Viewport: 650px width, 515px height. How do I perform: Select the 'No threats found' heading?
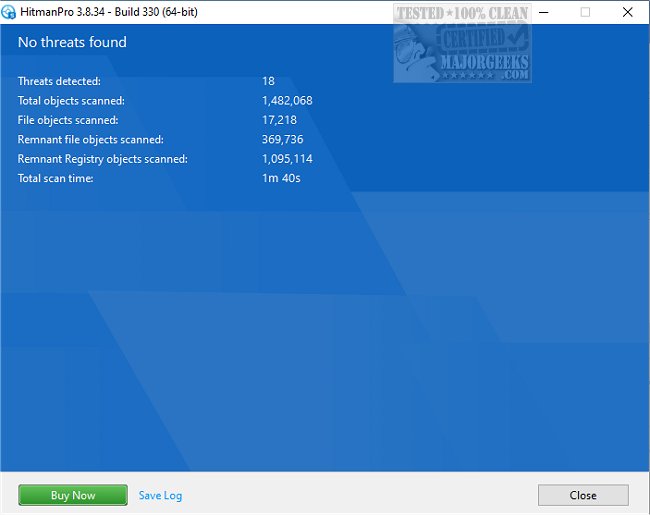(72, 42)
